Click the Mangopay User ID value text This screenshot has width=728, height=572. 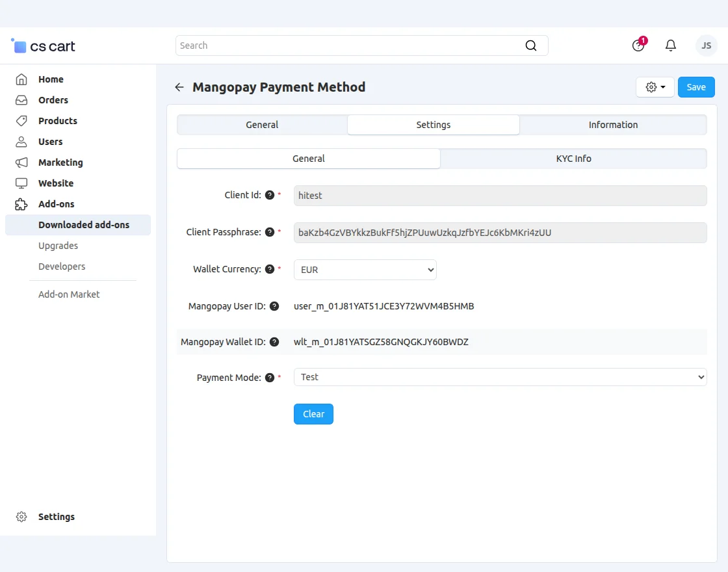coord(383,306)
